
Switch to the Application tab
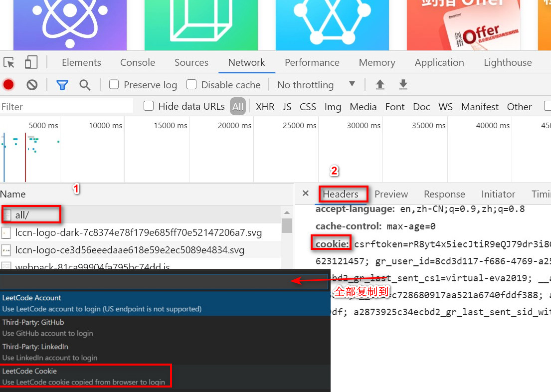[439, 62]
